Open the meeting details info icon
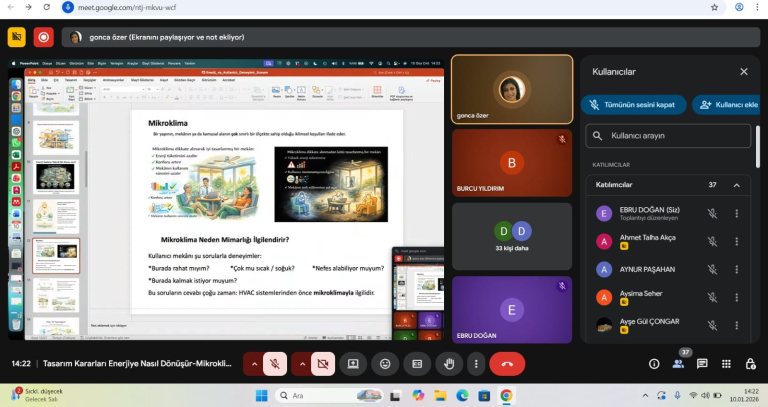Viewport: 768px width, 407px height. [655, 364]
